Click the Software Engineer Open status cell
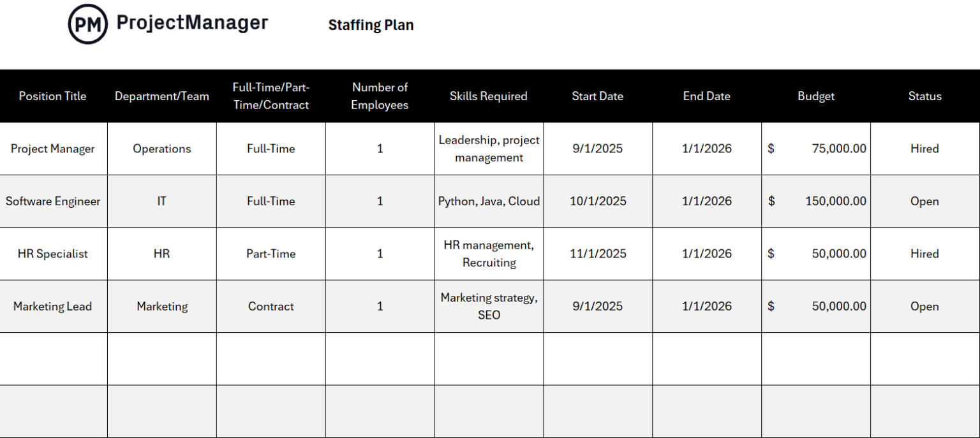 (924, 201)
